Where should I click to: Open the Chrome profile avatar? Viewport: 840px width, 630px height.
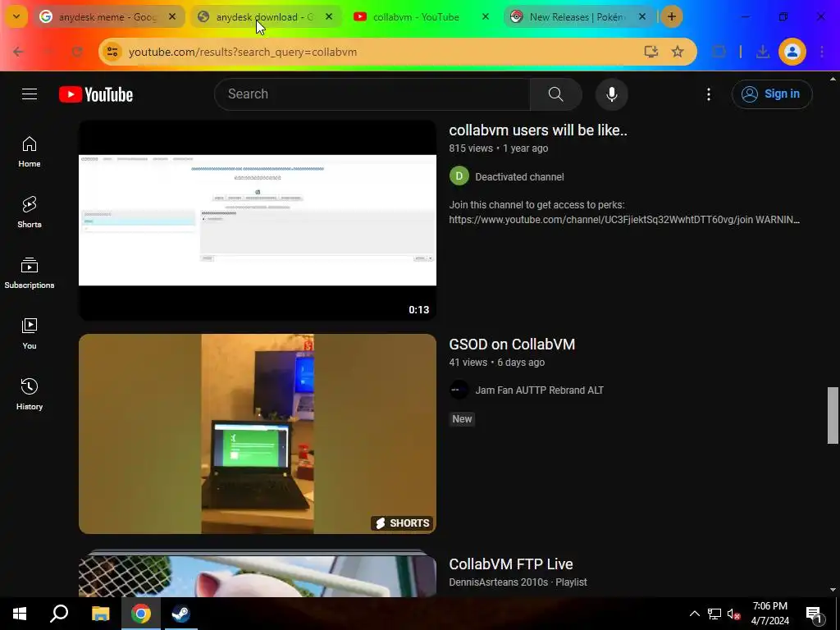792,52
